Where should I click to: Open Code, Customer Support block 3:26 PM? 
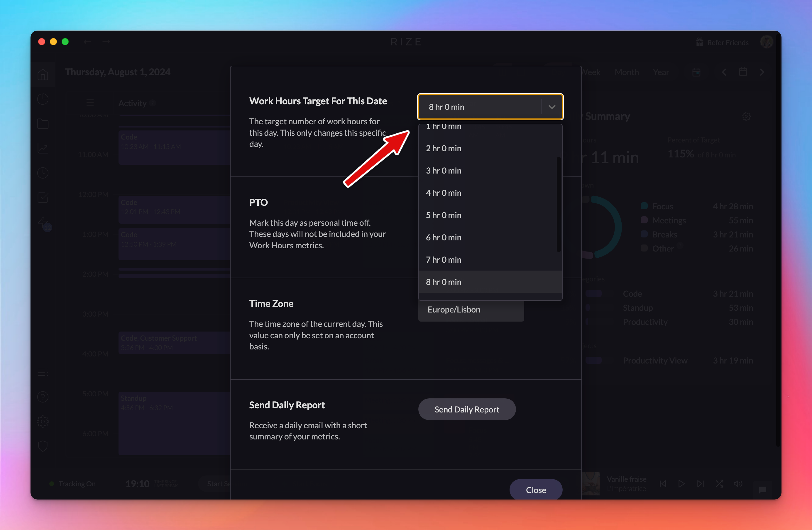174,343
